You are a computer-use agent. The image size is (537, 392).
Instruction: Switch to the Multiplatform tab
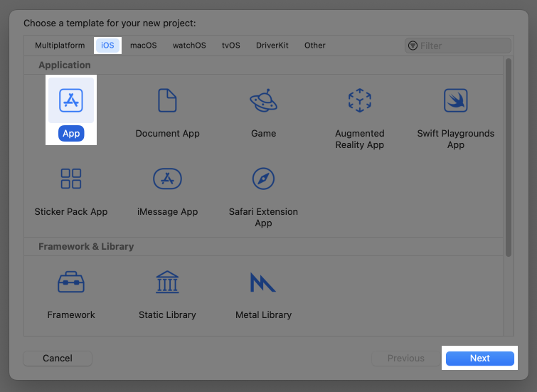60,46
